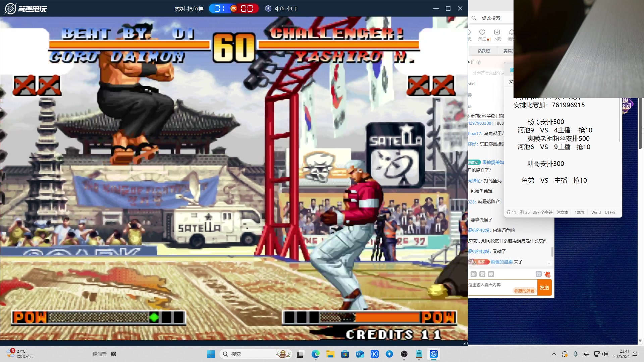
Task: Click the search magnifier in 点此搜索 box
Action: point(474,18)
